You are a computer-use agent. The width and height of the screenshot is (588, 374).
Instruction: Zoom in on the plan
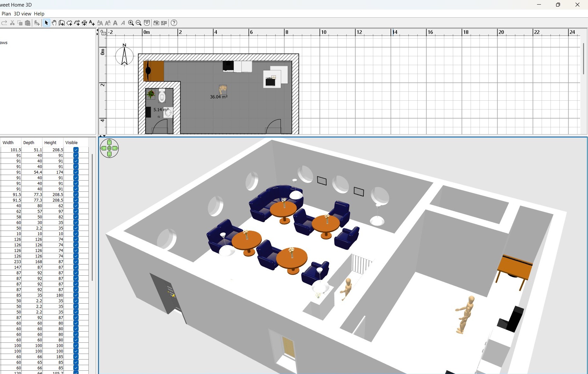click(131, 23)
